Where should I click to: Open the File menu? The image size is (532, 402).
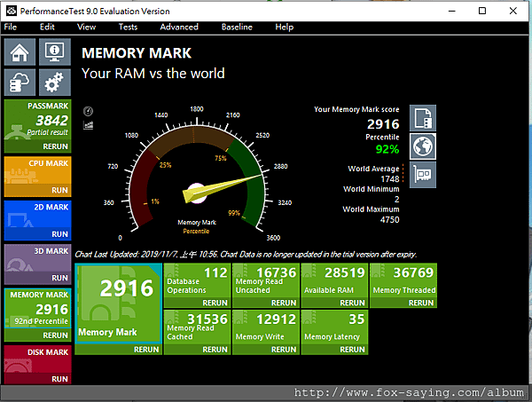[x=11, y=28]
